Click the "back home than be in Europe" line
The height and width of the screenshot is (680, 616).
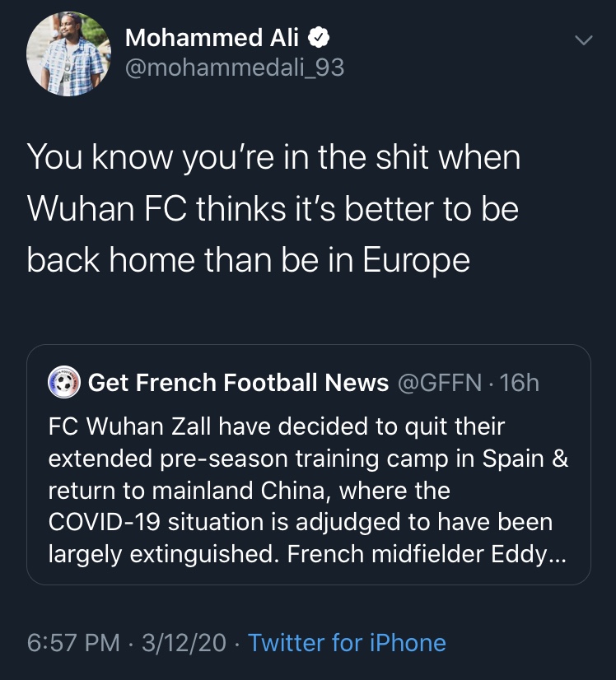(x=248, y=260)
